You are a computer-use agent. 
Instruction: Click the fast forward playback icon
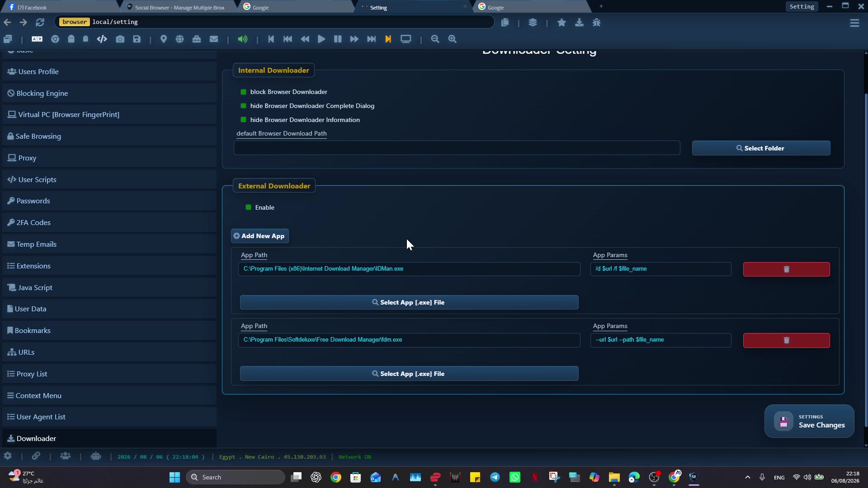click(x=354, y=39)
